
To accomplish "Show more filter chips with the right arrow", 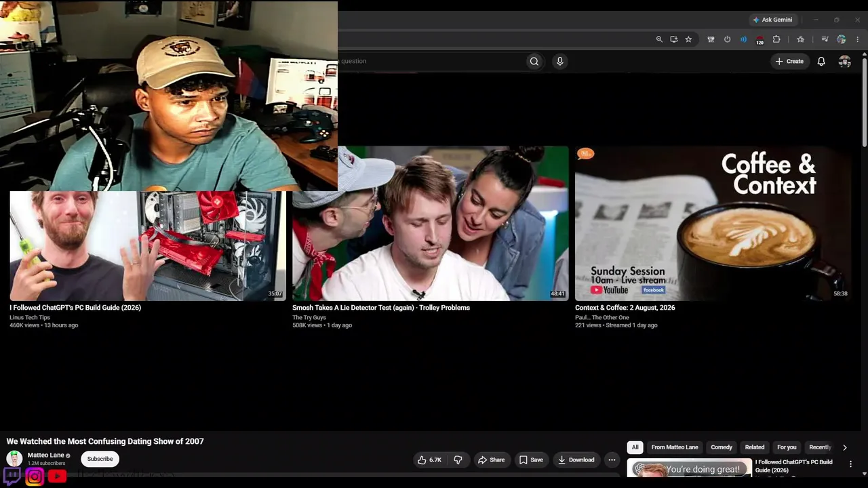I will pos(844,447).
